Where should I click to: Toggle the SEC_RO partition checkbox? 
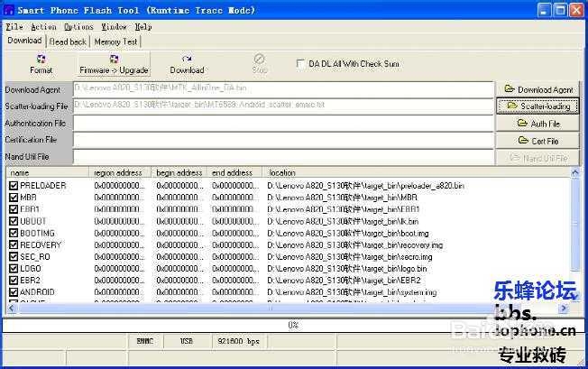click(x=14, y=257)
